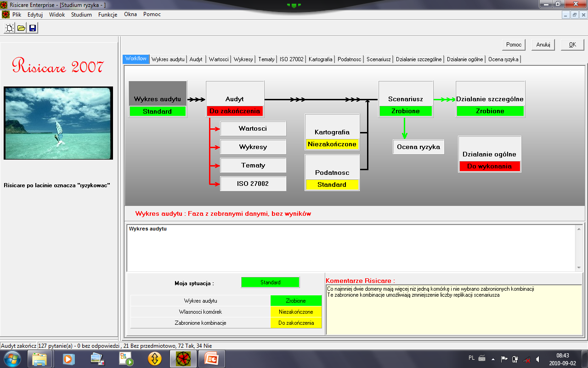This screenshot has height=368, width=588.
Task: Switch to the Wykres audytu tab
Action: click(168, 59)
